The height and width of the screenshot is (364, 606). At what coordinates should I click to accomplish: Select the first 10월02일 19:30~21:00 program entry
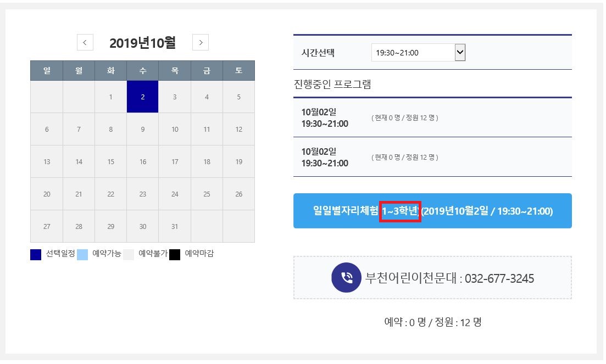432,118
